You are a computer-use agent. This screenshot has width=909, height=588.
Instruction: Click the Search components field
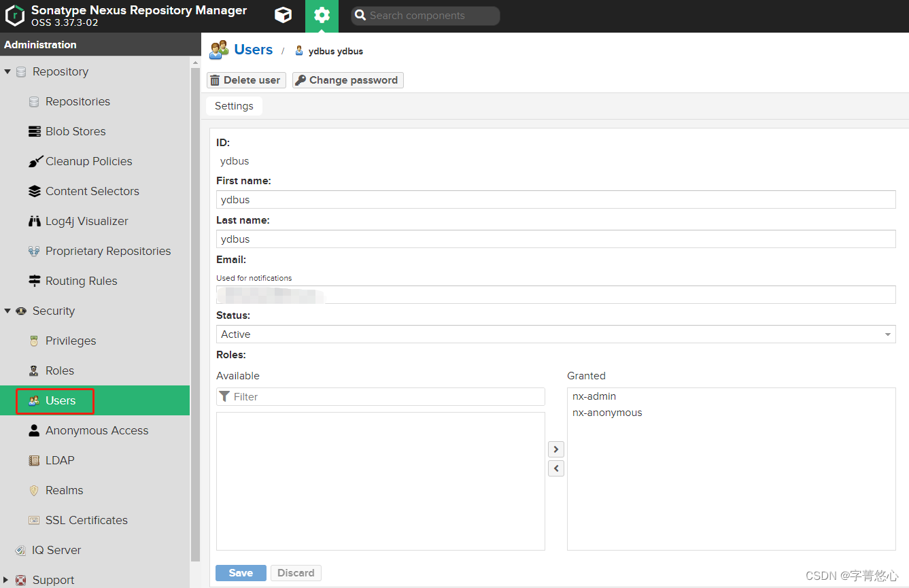click(x=425, y=16)
